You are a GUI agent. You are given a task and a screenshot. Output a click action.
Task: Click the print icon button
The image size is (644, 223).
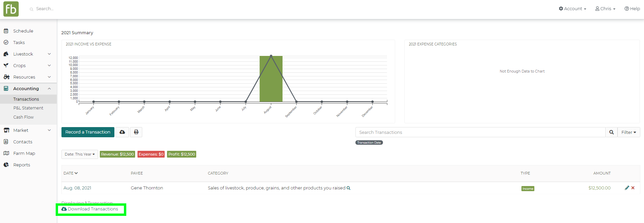pyautogui.click(x=136, y=132)
